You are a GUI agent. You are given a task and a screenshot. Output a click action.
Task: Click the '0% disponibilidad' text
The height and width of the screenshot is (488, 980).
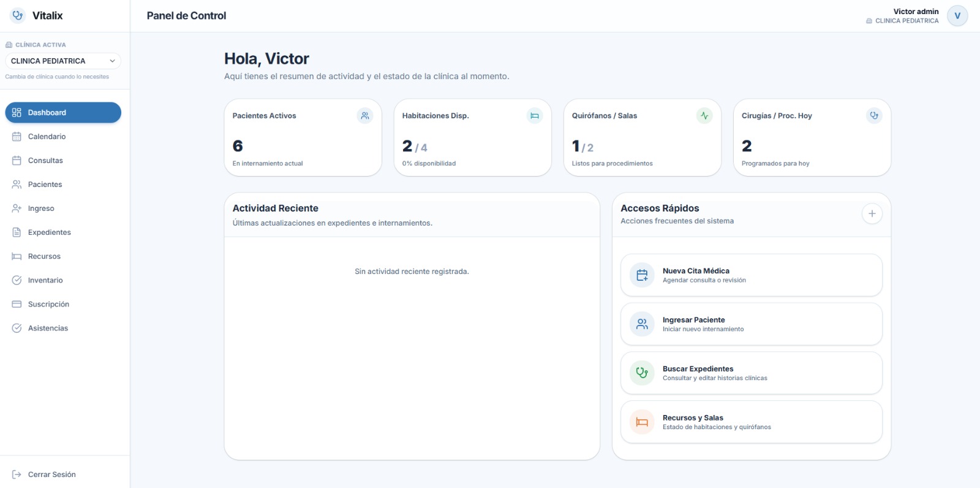(x=429, y=164)
